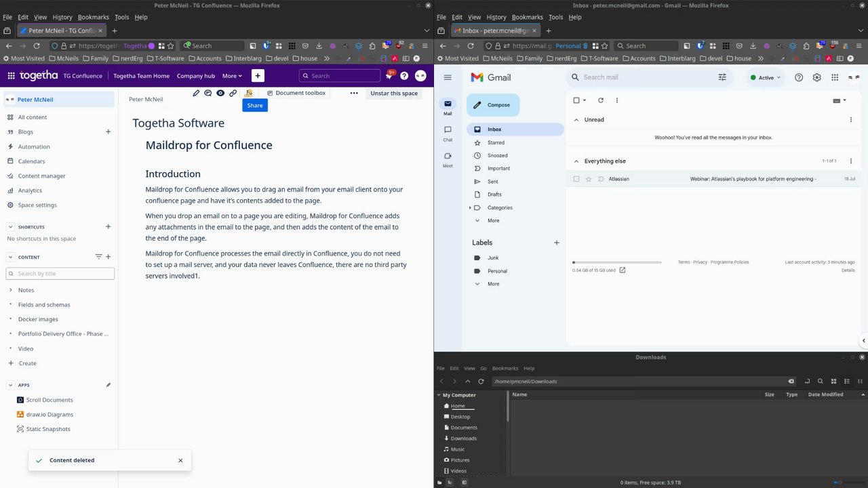Viewport: 868px width, 488px height.
Task: Star the Atlassian webinar email
Action: click(589, 179)
